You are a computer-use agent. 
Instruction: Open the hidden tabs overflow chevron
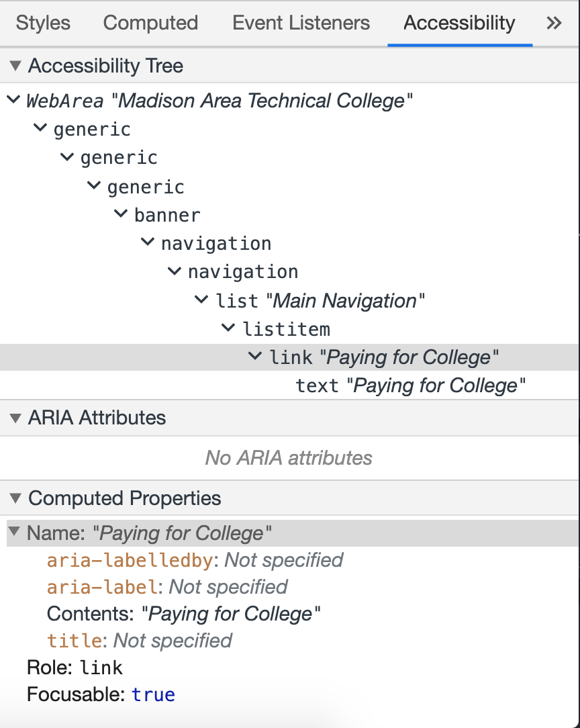pyautogui.click(x=554, y=23)
